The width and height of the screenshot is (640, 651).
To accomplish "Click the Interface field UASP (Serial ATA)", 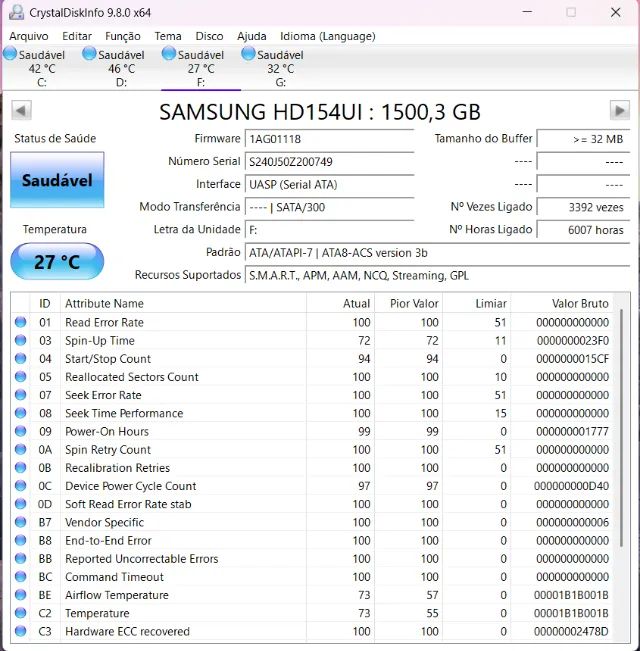I will (x=330, y=184).
